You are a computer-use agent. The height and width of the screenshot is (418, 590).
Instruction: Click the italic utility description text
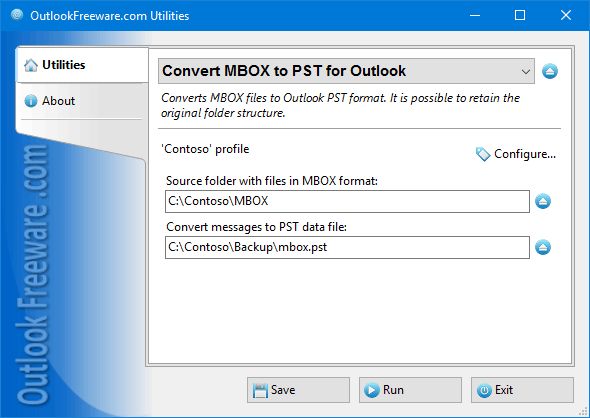click(341, 105)
